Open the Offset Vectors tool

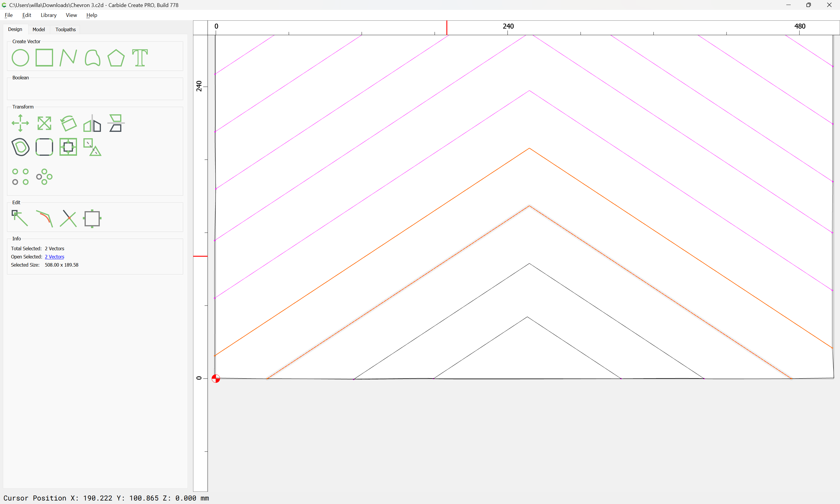click(20, 147)
